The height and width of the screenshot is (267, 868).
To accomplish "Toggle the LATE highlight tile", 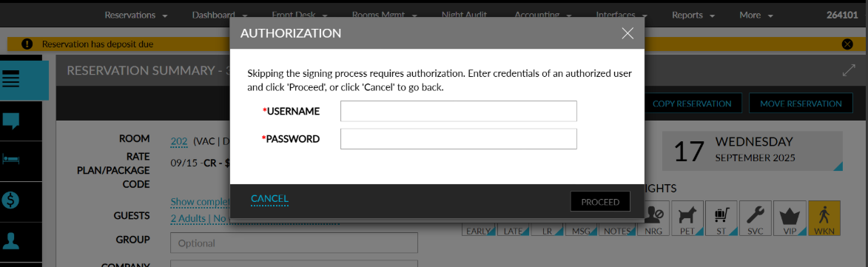I will [x=513, y=231].
